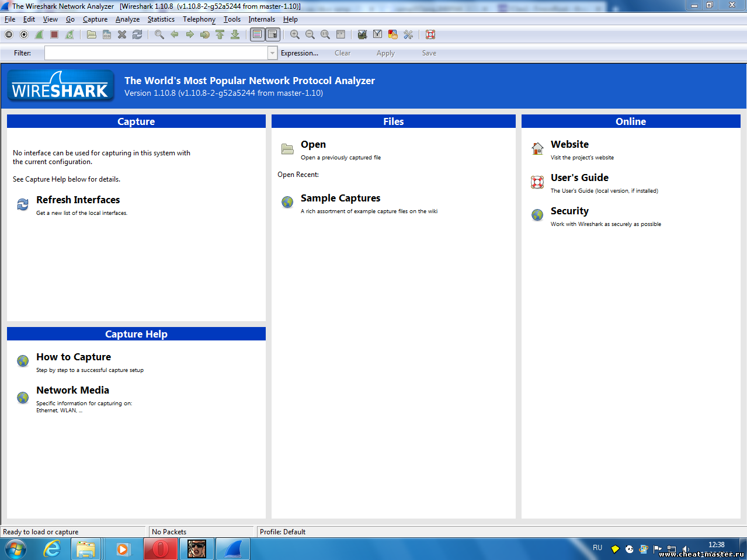
Task: Open the capture interfaces list icon
Action: point(9,34)
